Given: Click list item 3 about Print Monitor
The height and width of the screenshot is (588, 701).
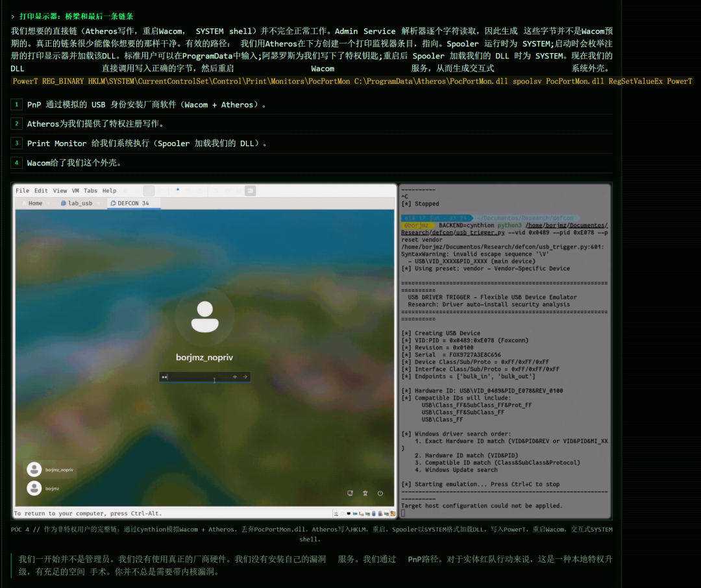Looking at the screenshot, I should coord(312,143).
